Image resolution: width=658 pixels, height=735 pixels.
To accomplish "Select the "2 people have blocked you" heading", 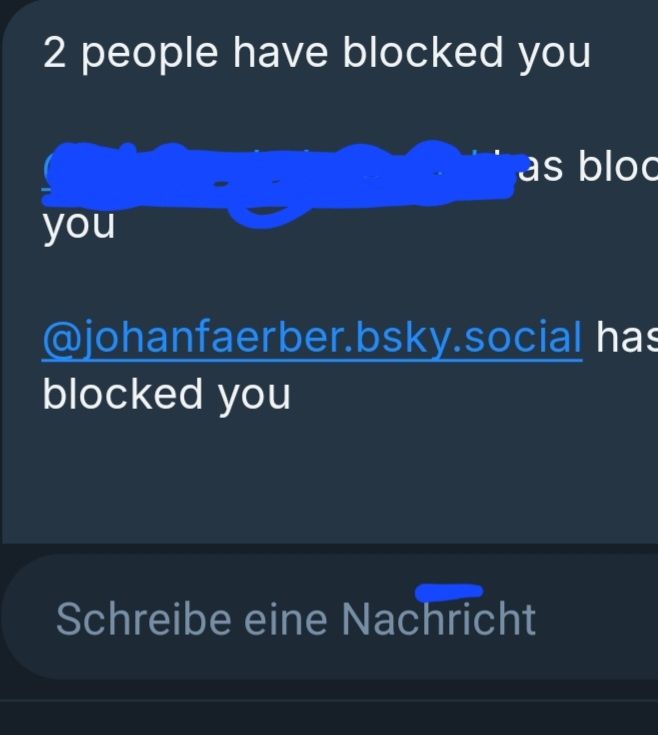I will (x=317, y=53).
